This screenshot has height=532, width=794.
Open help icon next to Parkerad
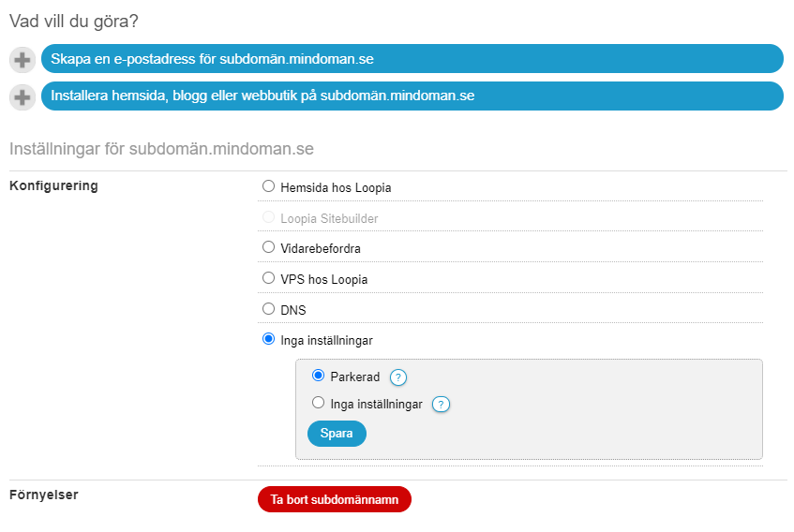coord(398,377)
